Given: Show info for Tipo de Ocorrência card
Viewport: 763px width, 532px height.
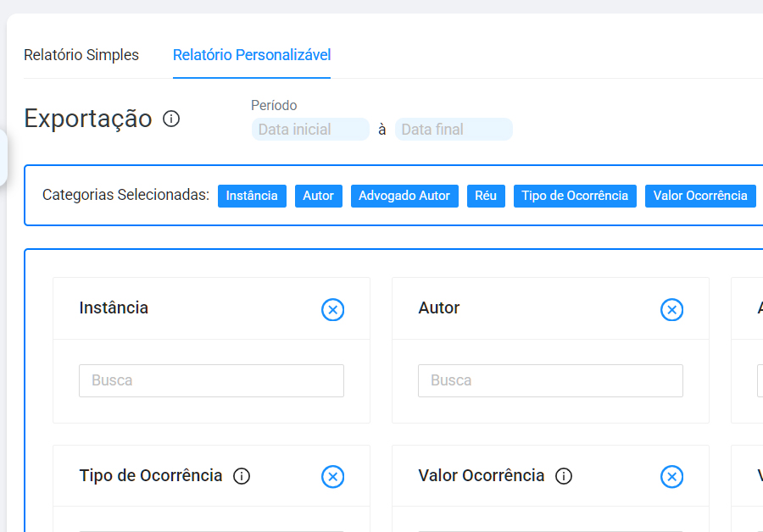Looking at the screenshot, I should (x=242, y=476).
